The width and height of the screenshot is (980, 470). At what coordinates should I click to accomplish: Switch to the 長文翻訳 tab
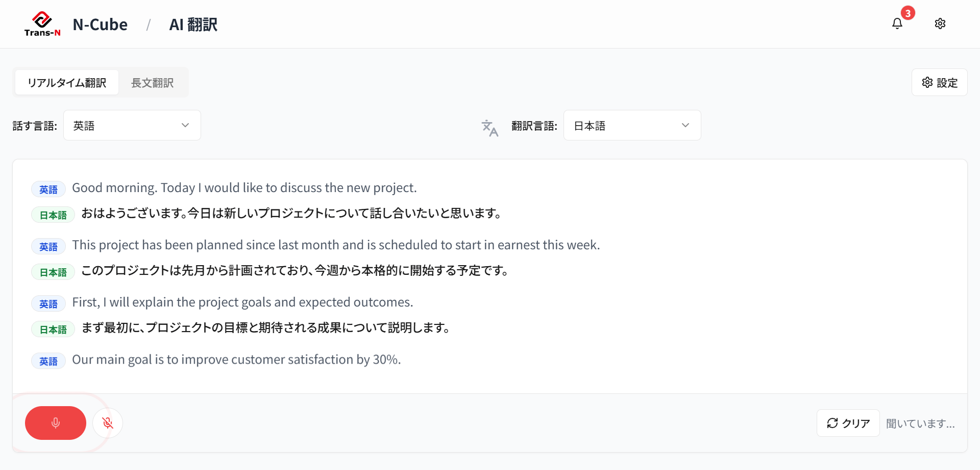click(153, 83)
